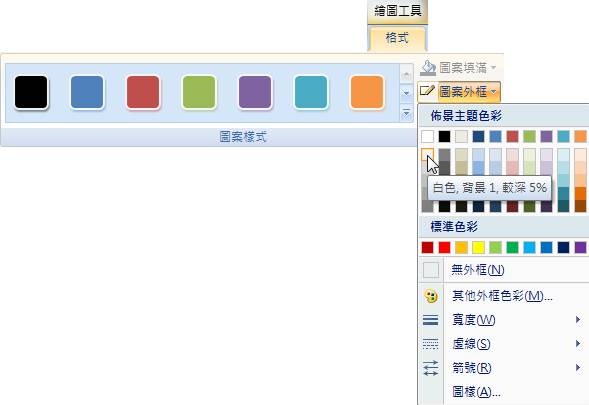Pick standard purple color swatch
The height and width of the screenshot is (405, 589).
[580, 248]
